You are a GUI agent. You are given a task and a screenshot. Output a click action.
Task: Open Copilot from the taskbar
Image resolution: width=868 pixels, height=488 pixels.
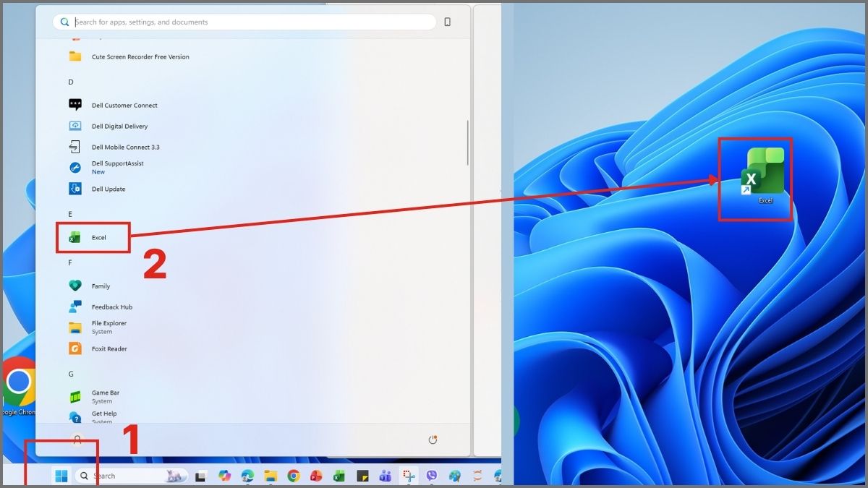tap(225, 476)
